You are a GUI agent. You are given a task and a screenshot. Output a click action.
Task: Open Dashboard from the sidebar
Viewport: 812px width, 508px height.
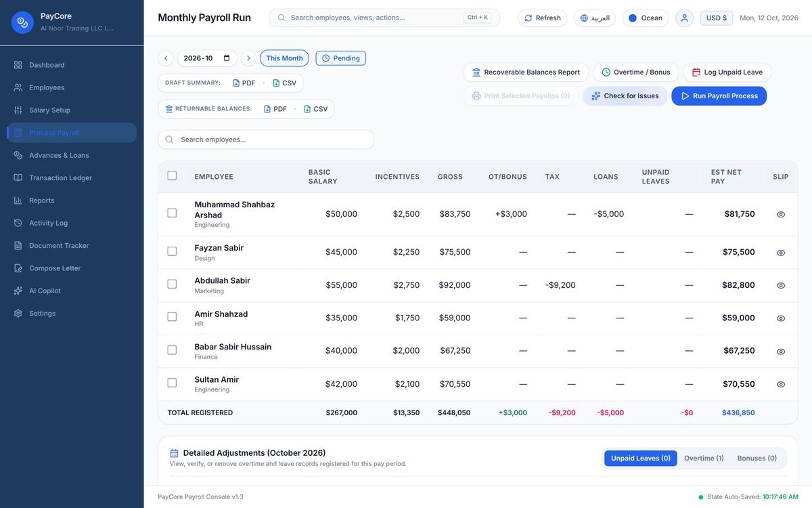(x=72, y=65)
